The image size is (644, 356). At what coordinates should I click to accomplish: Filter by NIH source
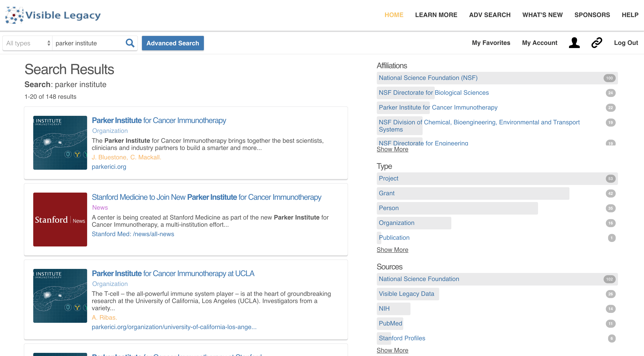pos(384,309)
